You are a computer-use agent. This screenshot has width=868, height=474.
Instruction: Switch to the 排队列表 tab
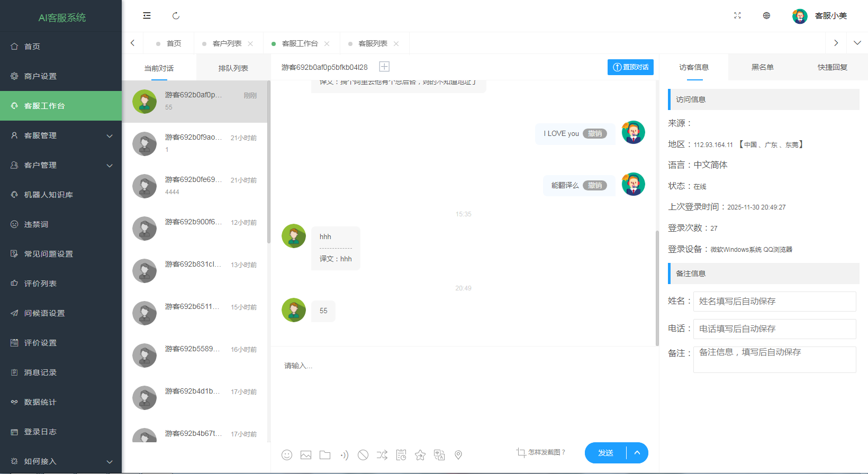point(233,68)
